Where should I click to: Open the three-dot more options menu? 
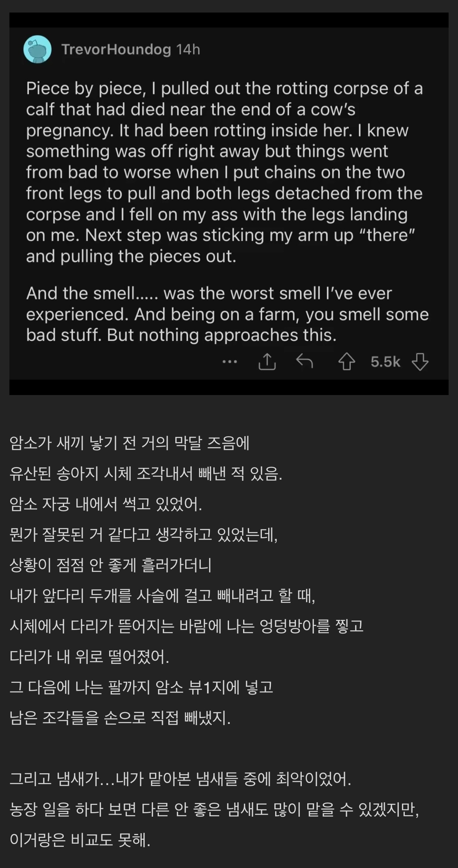[x=230, y=362]
